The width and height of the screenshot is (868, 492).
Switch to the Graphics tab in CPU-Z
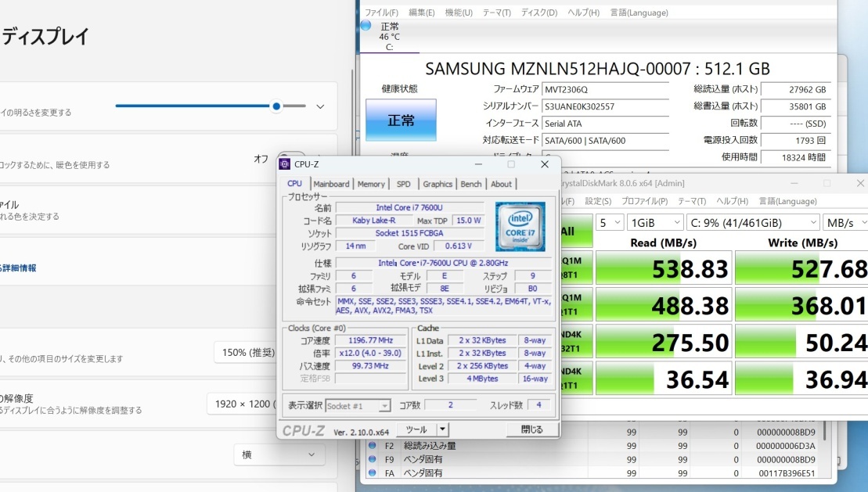pyautogui.click(x=438, y=185)
